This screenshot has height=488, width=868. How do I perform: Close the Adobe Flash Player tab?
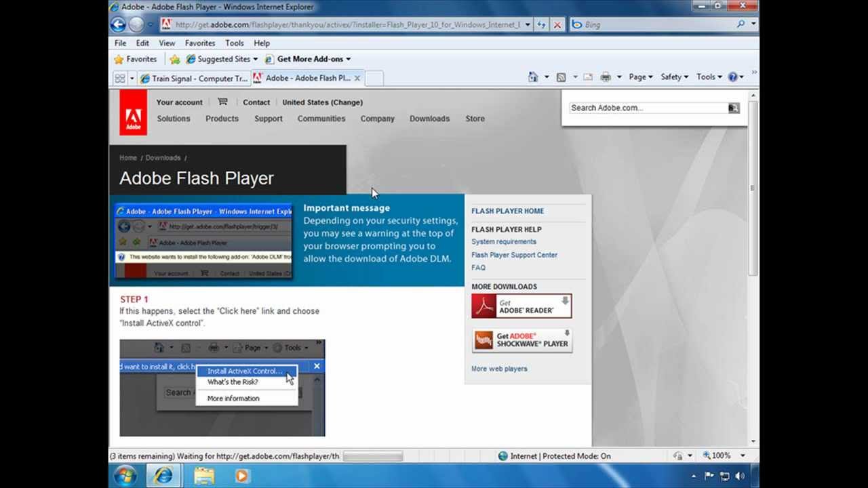pos(357,78)
